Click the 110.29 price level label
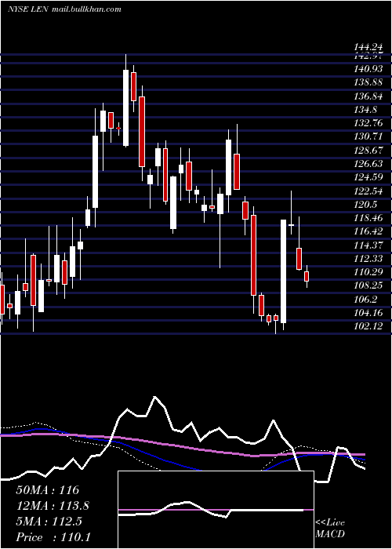 pyautogui.click(x=368, y=271)
